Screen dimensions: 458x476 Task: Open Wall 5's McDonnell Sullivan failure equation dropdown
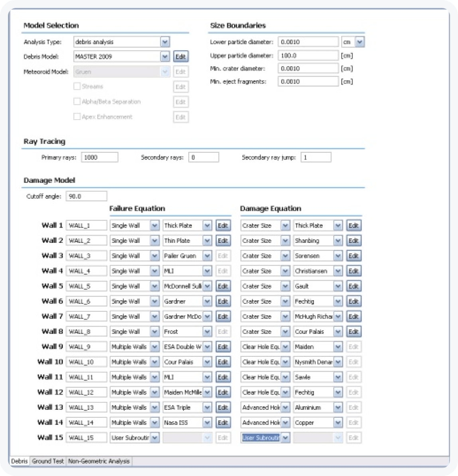(x=207, y=286)
